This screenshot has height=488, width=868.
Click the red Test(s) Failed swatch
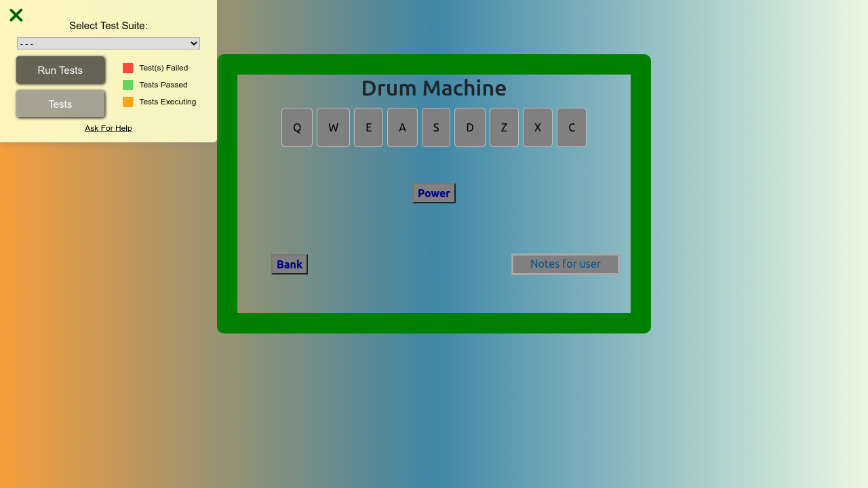point(127,68)
